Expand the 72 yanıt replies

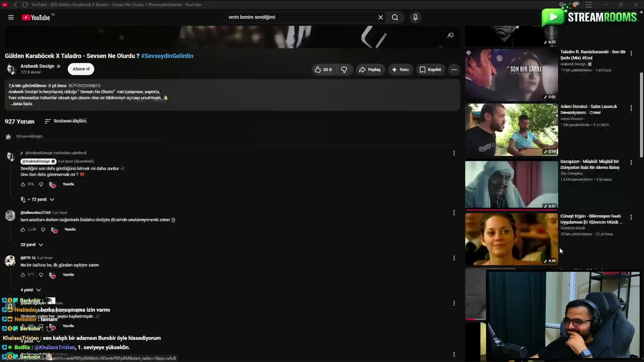[38, 200]
